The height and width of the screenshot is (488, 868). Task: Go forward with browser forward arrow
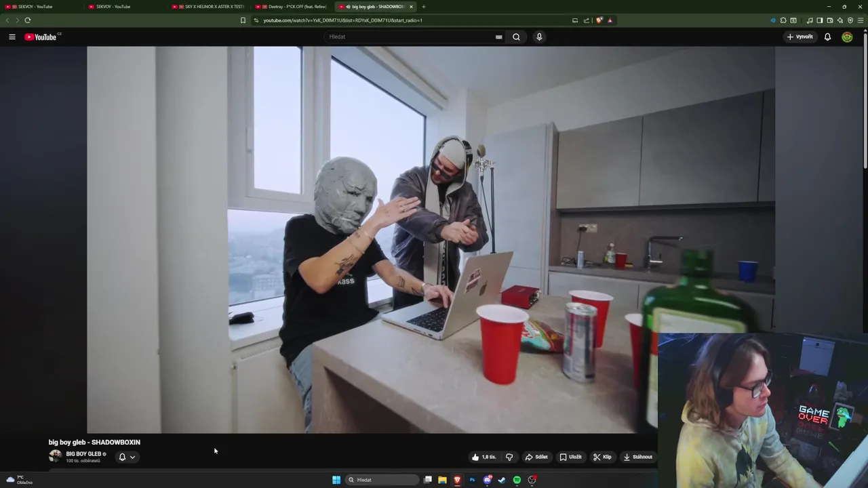point(18,20)
